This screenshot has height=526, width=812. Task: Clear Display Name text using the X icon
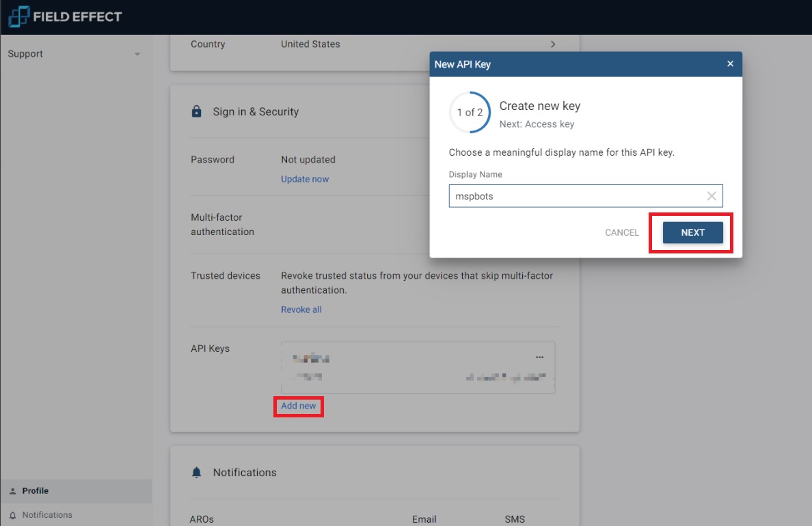point(712,196)
